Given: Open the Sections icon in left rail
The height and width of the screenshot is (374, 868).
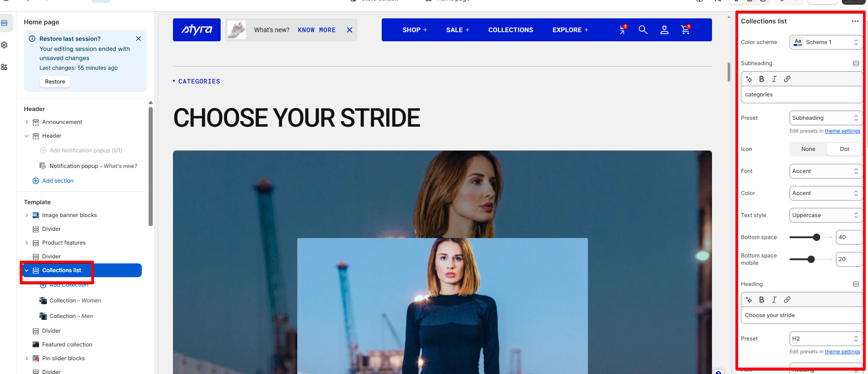Looking at the screenshot, I should pos(4,23).
